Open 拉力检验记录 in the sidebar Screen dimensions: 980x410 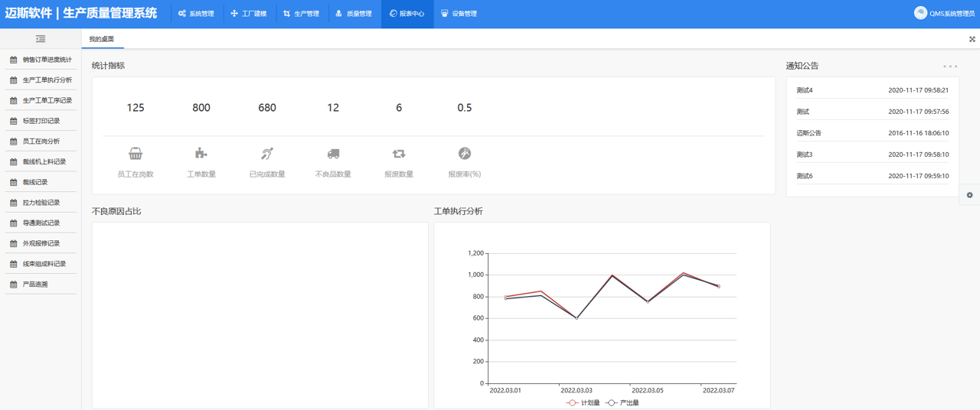(41, 203)
